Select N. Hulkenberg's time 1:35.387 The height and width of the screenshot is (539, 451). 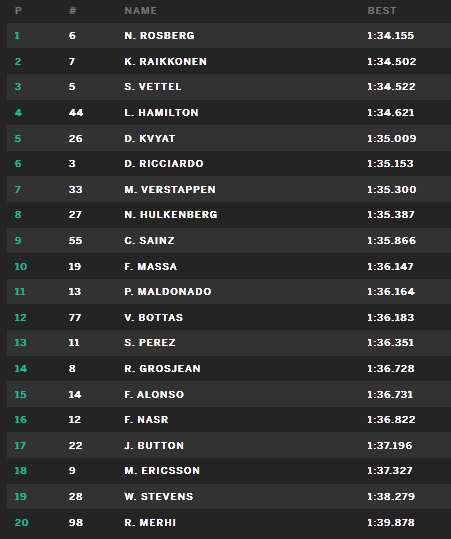390,214
